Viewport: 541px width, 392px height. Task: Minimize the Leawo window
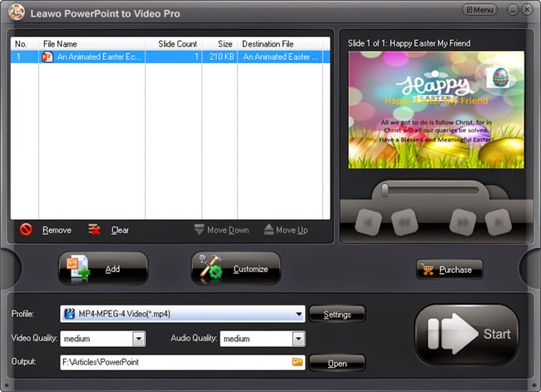pos(513,10)
